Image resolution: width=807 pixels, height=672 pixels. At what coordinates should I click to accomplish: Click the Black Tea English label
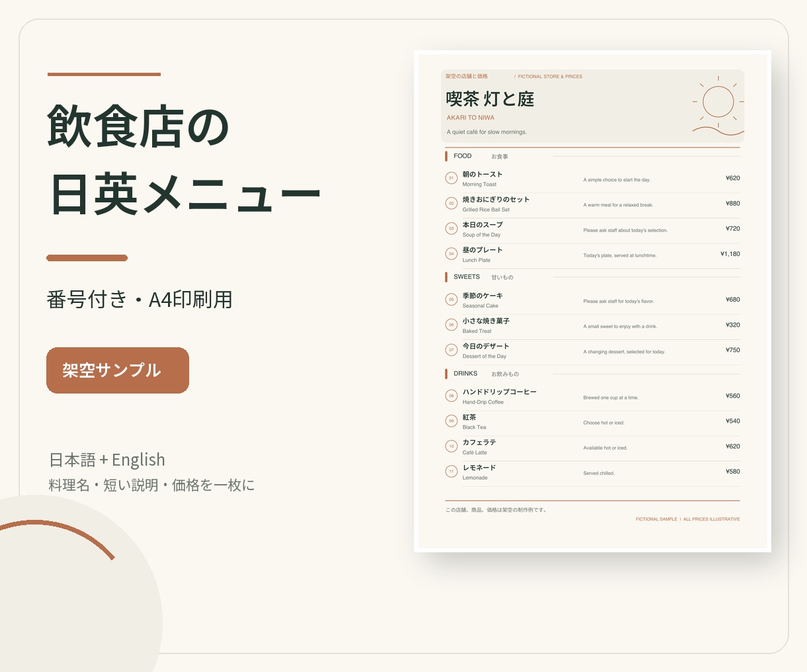coord(474,427)
